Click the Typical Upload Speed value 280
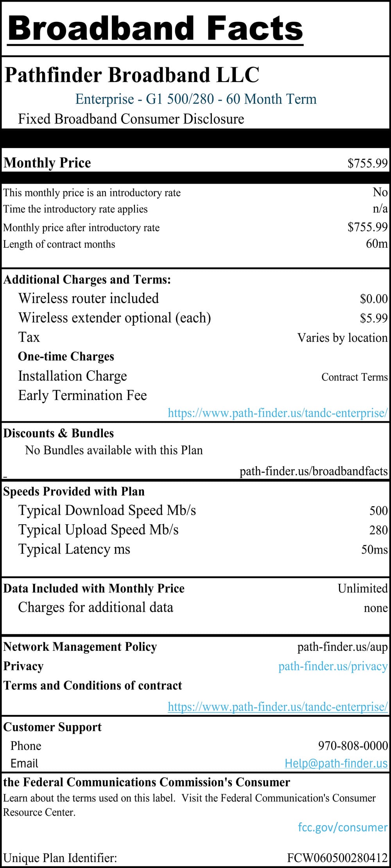The width and height of the screenshot is (391, 868). [378, 530]
